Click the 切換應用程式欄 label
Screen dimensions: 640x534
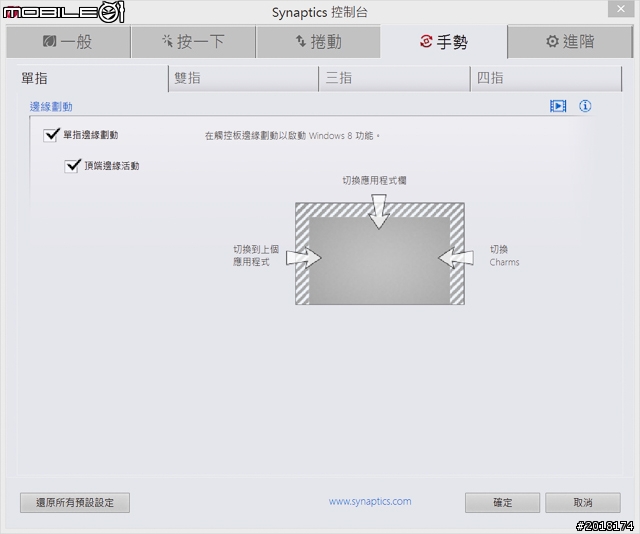(x=374, y=180)
